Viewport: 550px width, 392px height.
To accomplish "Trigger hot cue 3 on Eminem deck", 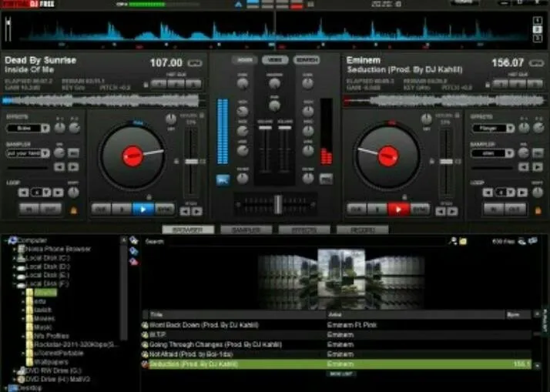I will pyautogui.click(x=535, y=84).
